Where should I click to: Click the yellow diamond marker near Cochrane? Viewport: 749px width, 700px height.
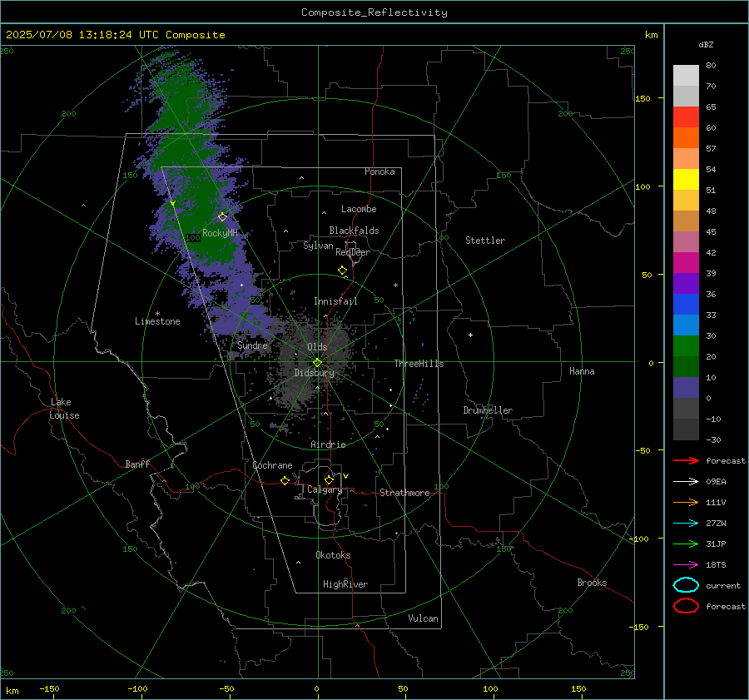(x=285, y=480)
